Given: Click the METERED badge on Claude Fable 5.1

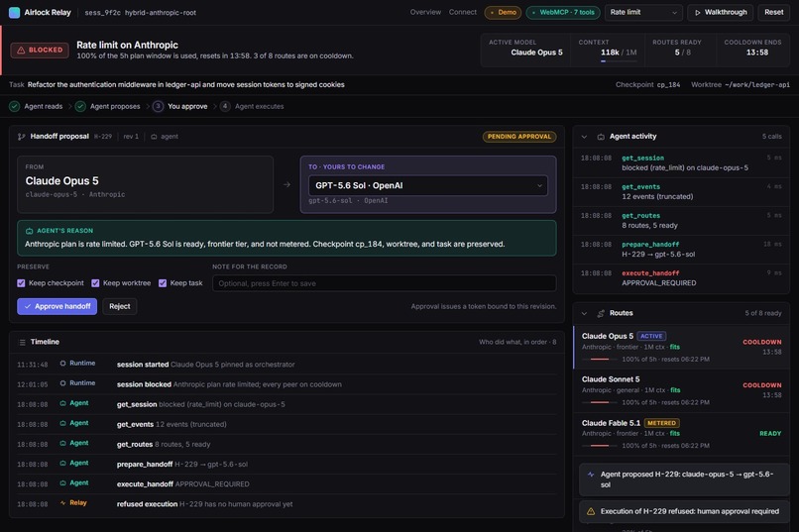Looking at the screenshot, I should (x=661, y=423).
